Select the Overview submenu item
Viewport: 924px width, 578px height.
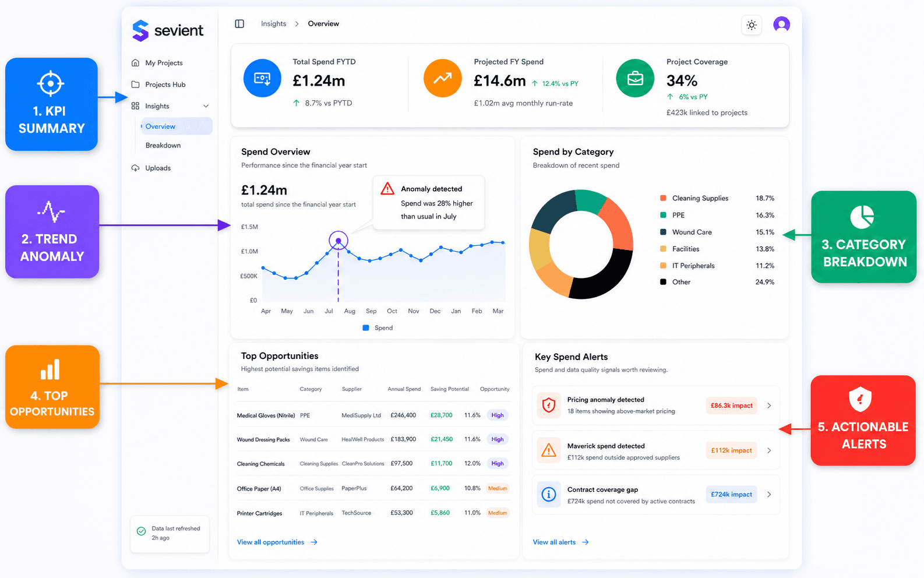tap(177, 126)
